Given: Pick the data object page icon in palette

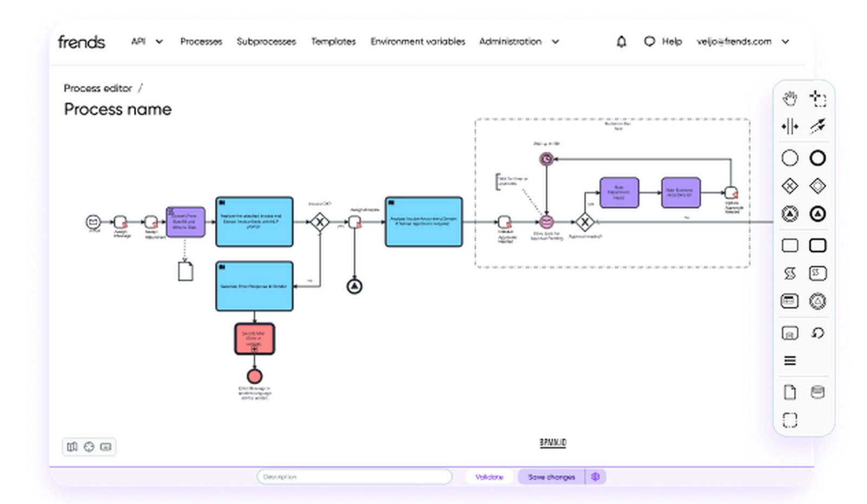Looking at the screenshot, I should click(790, 392).
